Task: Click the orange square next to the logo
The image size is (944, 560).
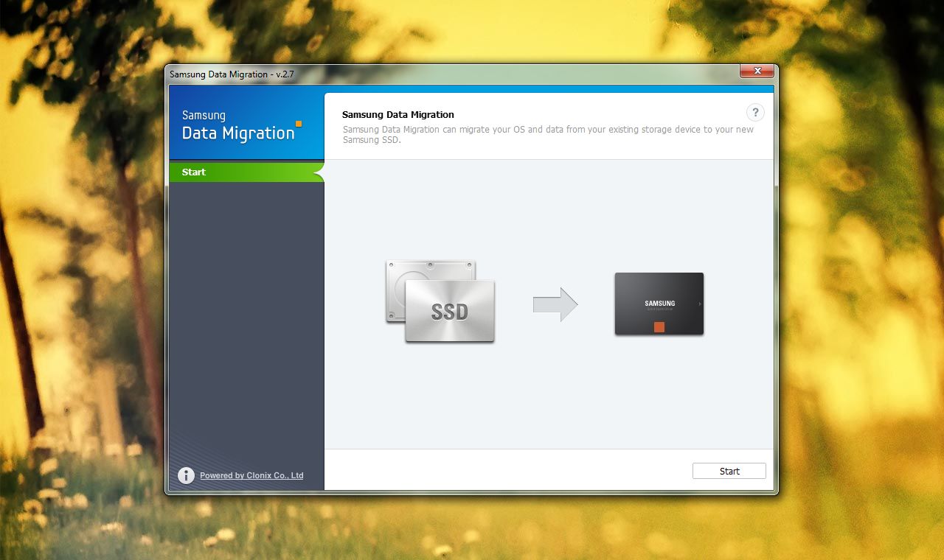Action: click(x=298, y=125)
